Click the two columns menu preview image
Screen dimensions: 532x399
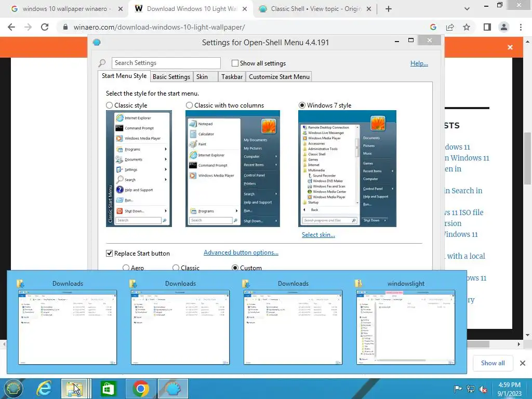(232, 169)
